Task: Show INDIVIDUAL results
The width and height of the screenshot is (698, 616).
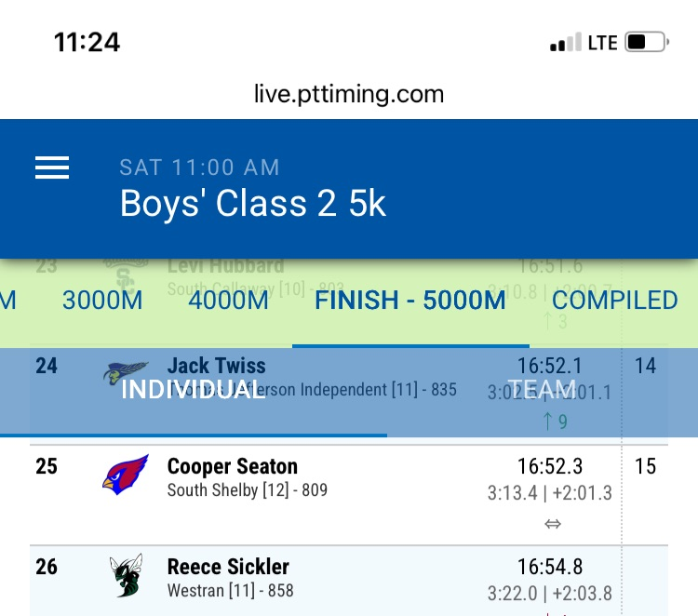Action: [x=193, y=389]
